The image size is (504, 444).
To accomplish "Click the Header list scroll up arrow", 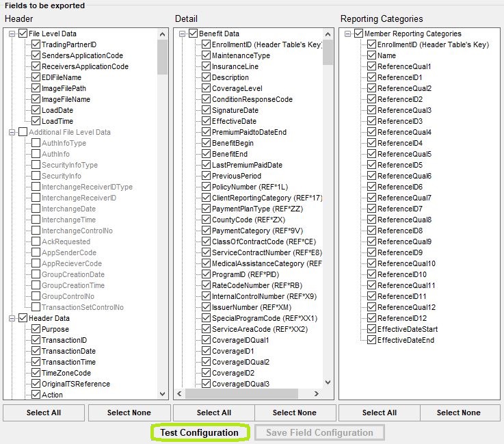I will tap(162, 34).
